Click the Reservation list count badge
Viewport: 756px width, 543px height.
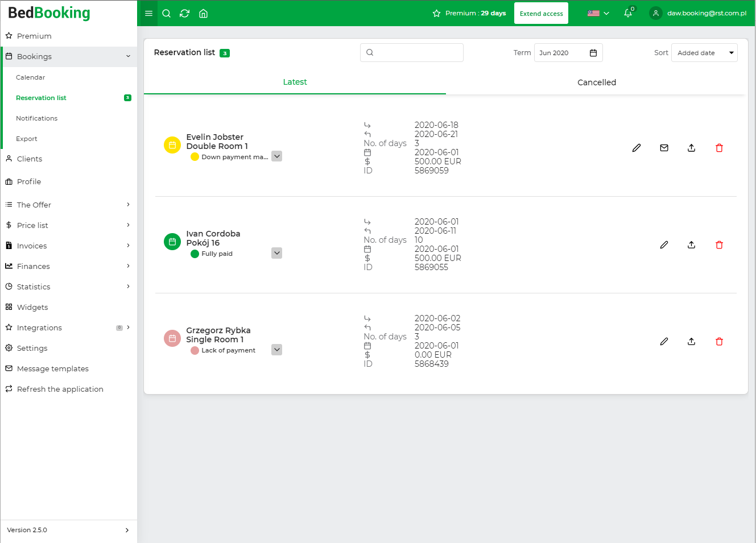click(225, 53)
